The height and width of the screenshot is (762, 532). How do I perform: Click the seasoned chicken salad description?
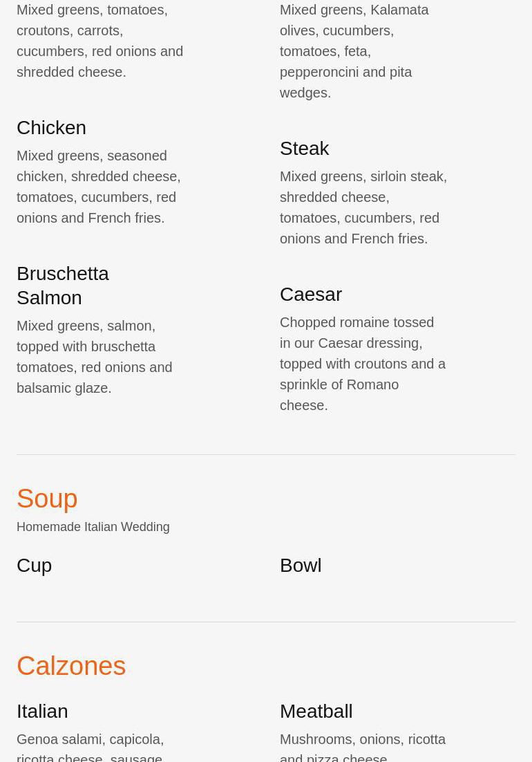(x=99, y=187)
